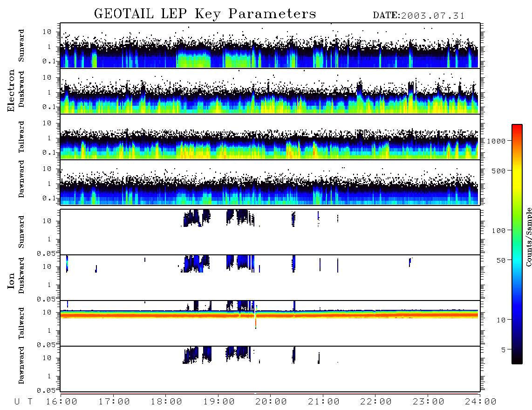This screenshot has height=410, width=532.
Task: Click the 17:00 time tick label
Action: [x=114, y=402]
